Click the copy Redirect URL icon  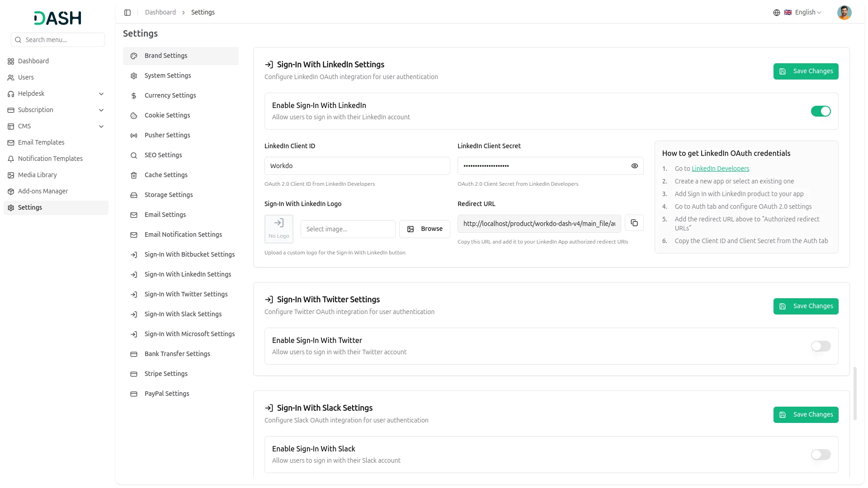pos(634,223)
